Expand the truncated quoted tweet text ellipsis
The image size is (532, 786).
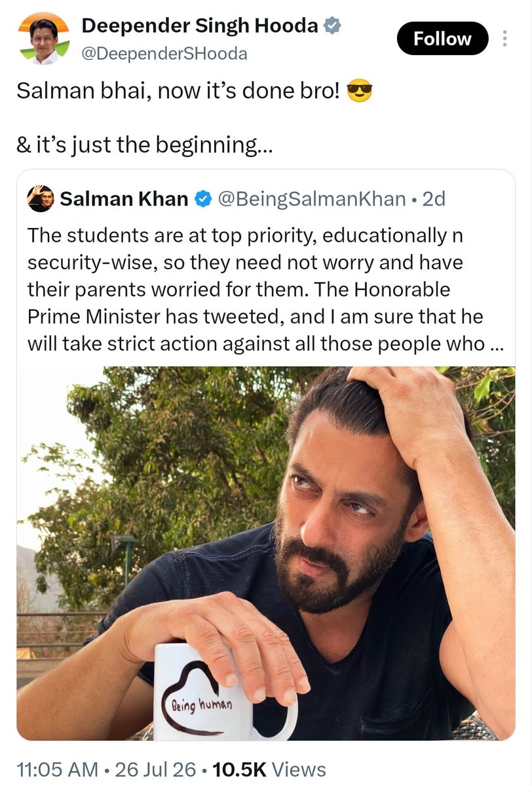[496, 345]
